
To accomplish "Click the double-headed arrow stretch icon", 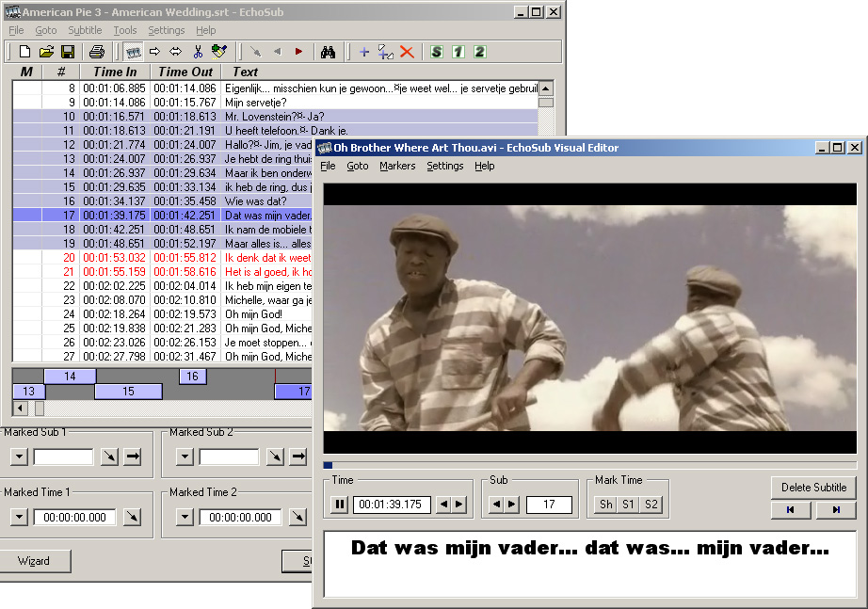I will (x=176, y=52).
